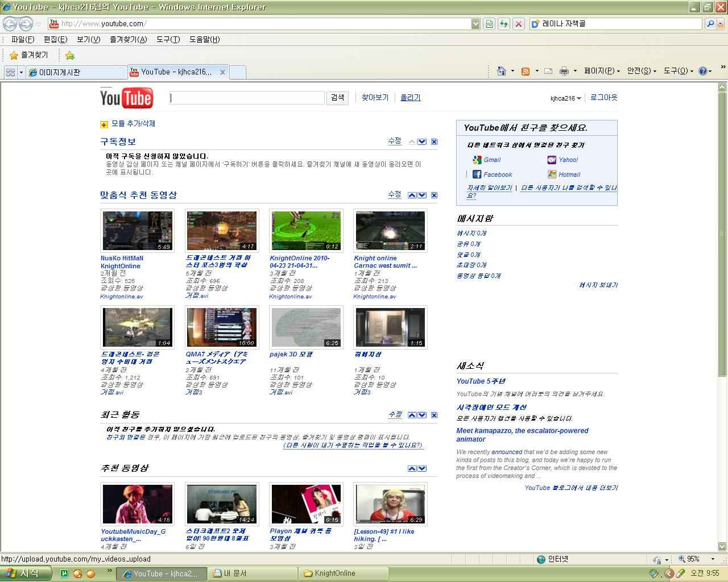Screen dimensions: 728x582
Task: Click the Internet zone globe in status bar
Action: [x=541, y=559]
